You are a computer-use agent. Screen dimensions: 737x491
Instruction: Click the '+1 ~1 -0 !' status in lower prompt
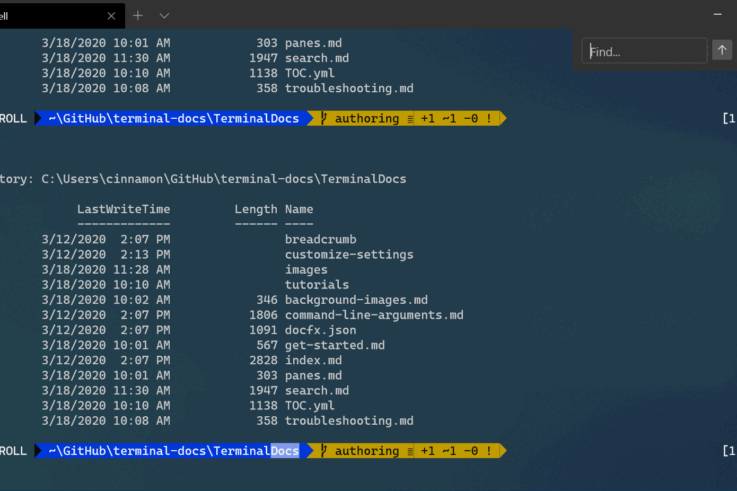[456, 451]
